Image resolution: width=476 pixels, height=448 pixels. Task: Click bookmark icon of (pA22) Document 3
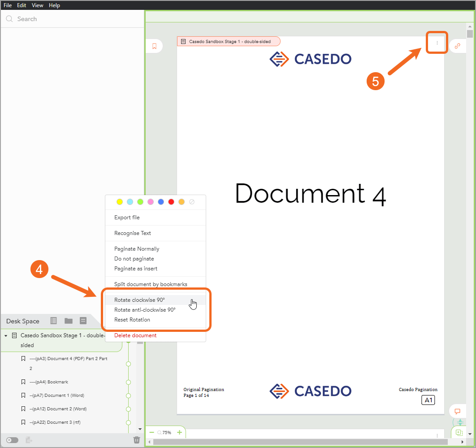click(x=23, y=422)
